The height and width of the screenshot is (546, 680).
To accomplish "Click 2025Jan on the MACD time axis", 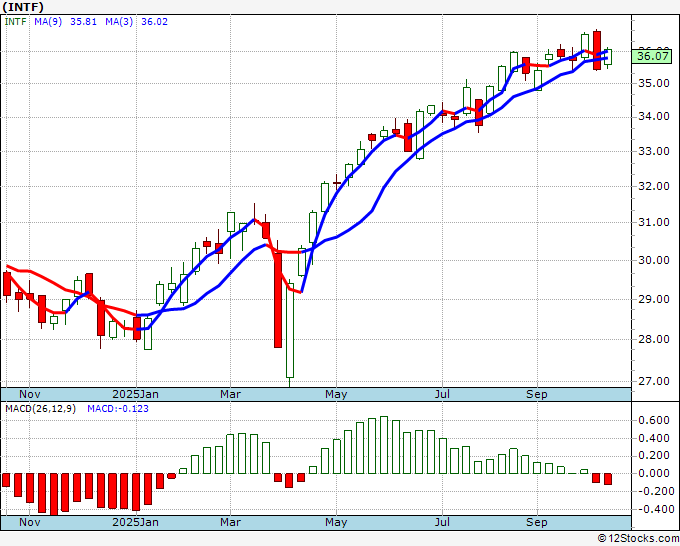I will tap(135, 522).
